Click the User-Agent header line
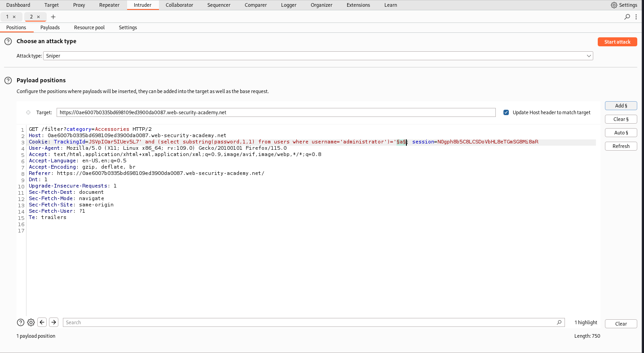 pos(158,148)
